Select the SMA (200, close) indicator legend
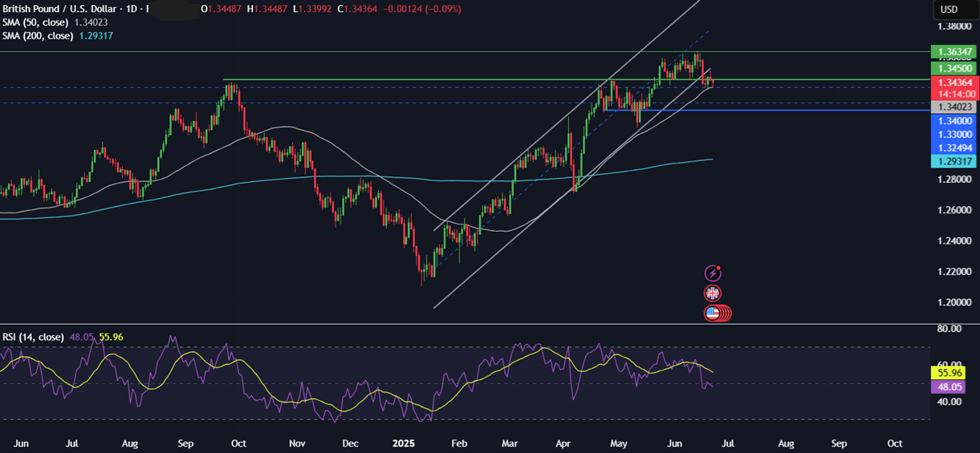The height and width of the screenshot is (453, 980). point(38,36)
